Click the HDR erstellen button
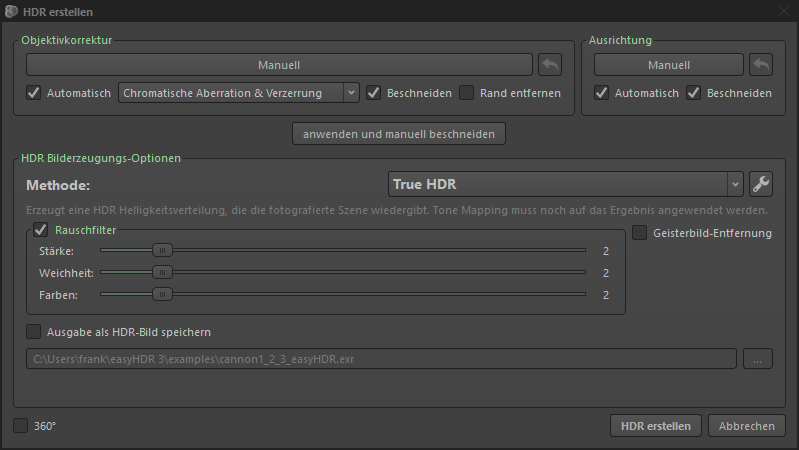This screenshot has height=450, width=799. (656, 426)
